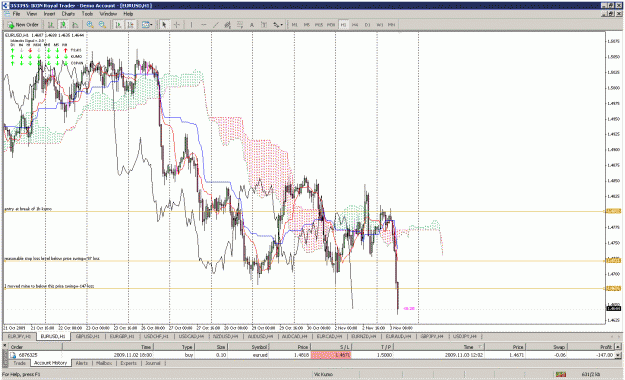Switch chart to line chart display
The image size is (625, 380).
click(x=75, y=25)
